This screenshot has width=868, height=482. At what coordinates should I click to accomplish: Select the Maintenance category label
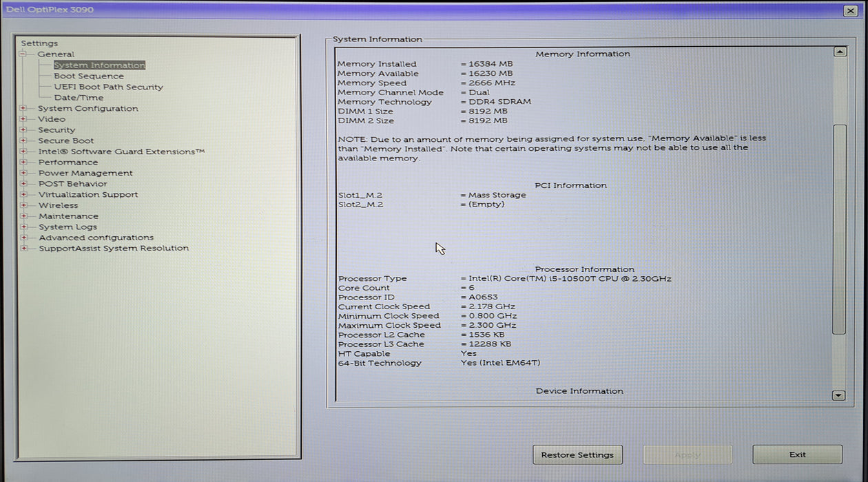point(68,216)
